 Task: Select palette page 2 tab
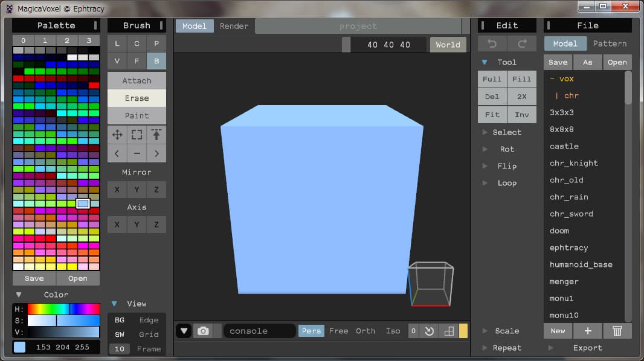click(x=67, y=40)
